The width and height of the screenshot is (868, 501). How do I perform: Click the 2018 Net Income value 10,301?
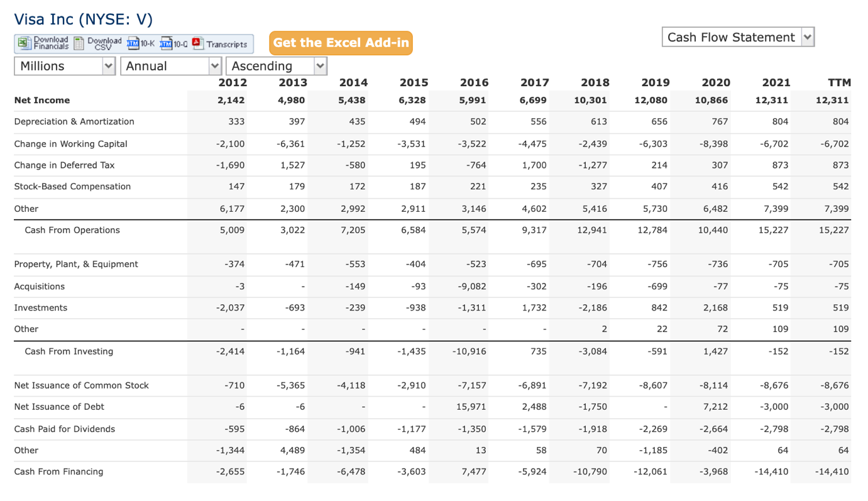click(x=591, y=100)
